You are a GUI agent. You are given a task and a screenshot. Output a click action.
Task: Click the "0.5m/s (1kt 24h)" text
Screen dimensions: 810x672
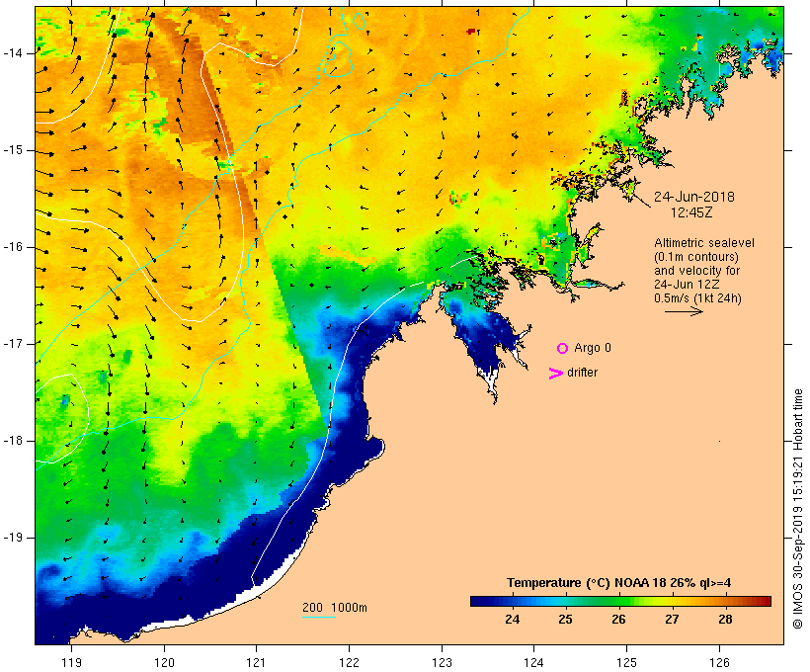(697, 298)
